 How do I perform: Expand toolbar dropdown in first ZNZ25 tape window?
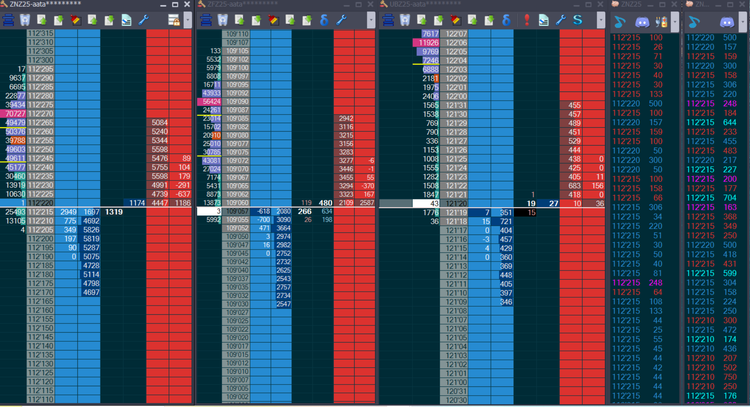tap(675, 22)
